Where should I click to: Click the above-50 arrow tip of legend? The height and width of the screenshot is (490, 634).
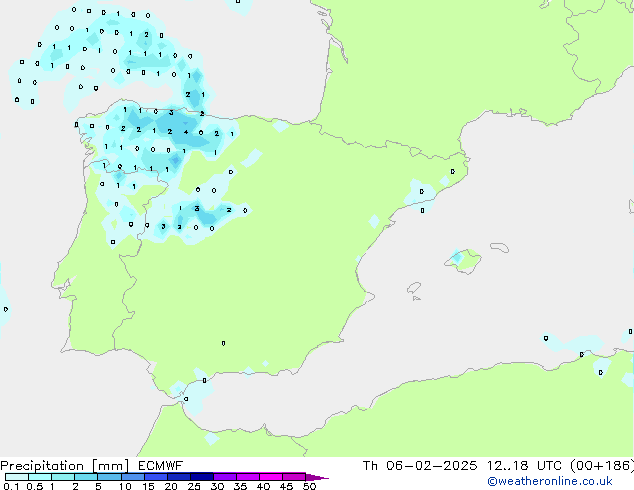click(317, 477)
